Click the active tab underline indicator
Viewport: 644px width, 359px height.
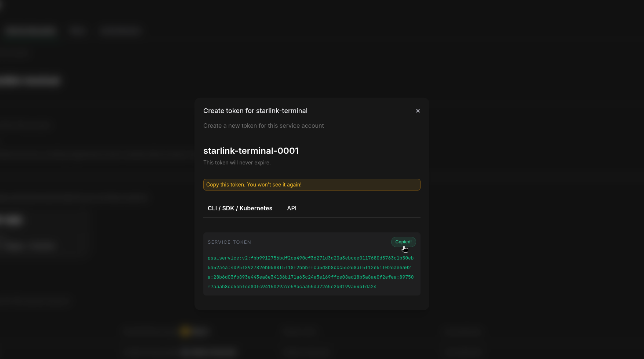tap(240, 217)
